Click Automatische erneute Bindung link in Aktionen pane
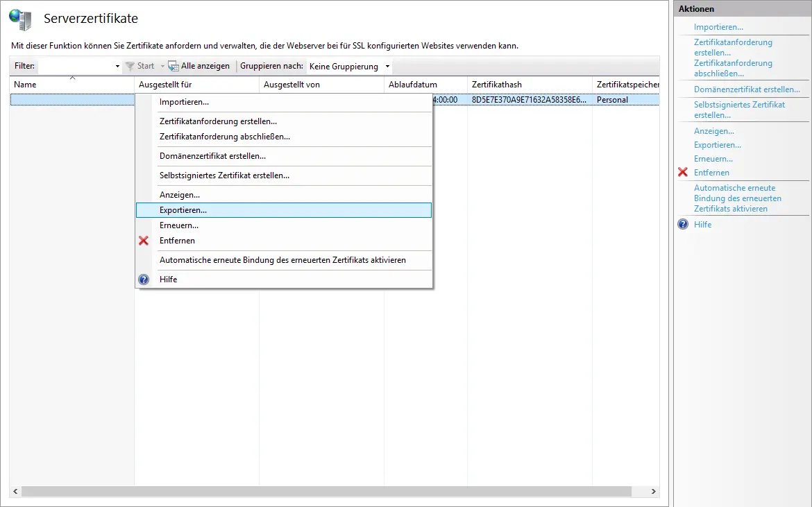The width and height of the screenshot is (812, 507). 738,198
